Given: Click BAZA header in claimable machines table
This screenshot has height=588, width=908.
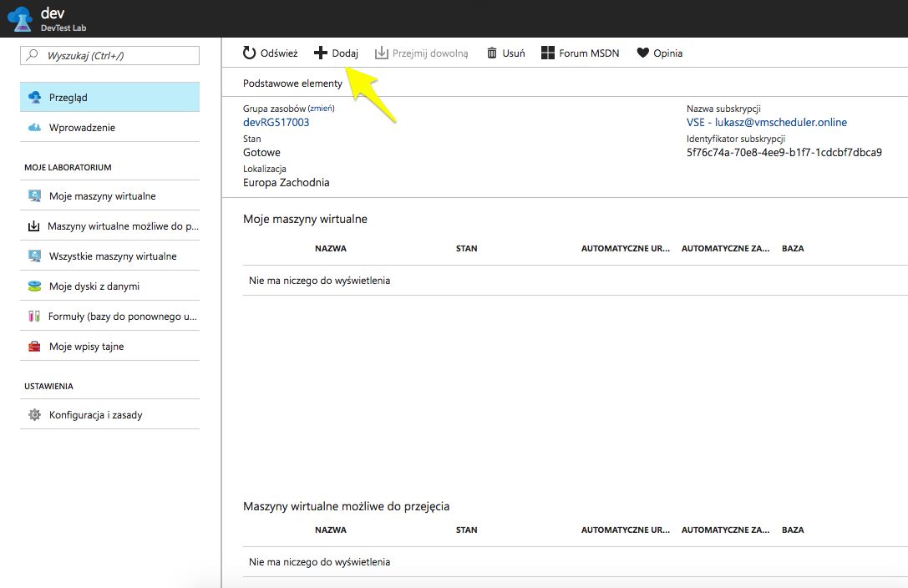Looking at the screenshot, I should point(793,530).
